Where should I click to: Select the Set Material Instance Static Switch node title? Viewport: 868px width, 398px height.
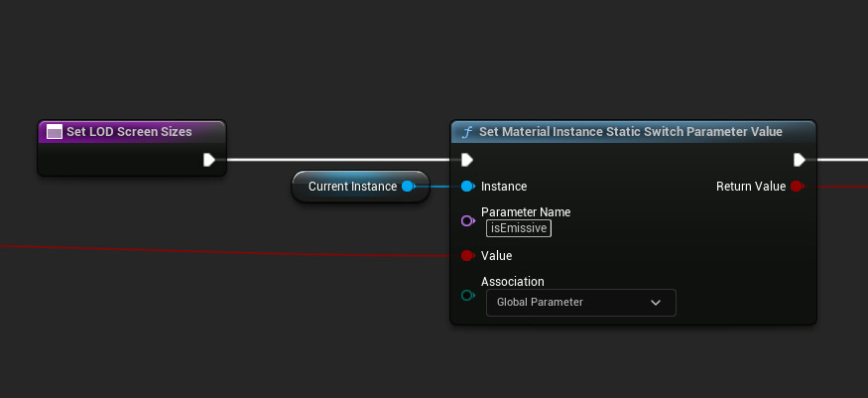tap(631, 132)
